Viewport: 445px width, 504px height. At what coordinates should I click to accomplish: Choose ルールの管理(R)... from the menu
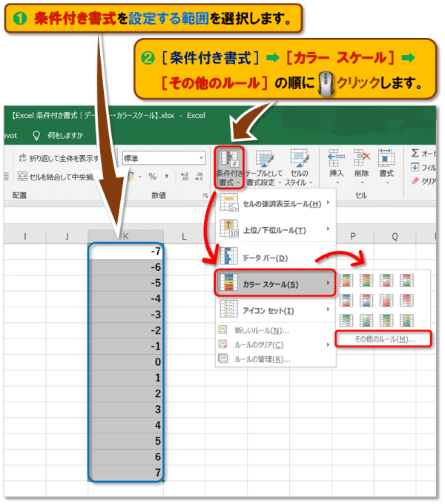point(275,359)
